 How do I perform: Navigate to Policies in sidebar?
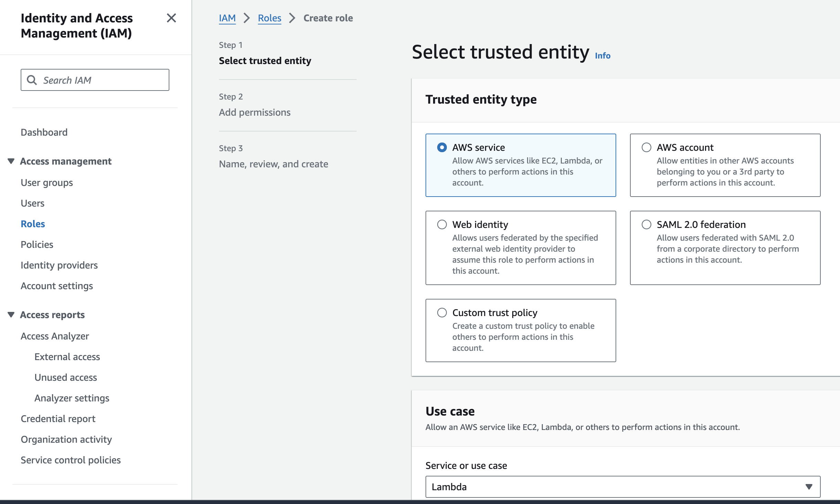(x=37, y=244)
